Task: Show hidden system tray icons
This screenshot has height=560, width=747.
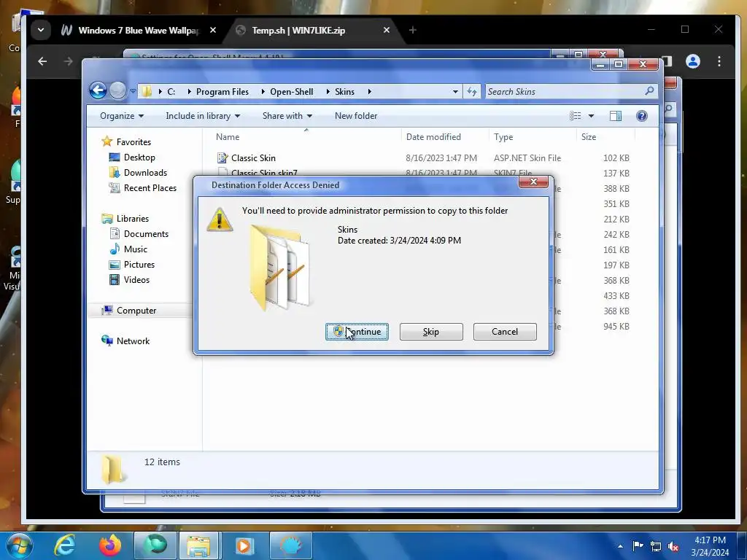Action: [620, 546]
